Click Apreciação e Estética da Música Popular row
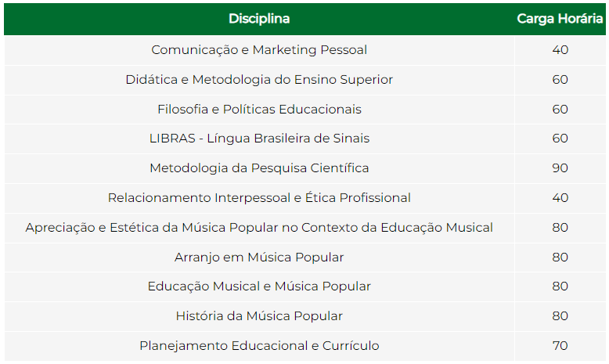Image resolution: width=609 pixels, height=364 pixels. [304, 228]
